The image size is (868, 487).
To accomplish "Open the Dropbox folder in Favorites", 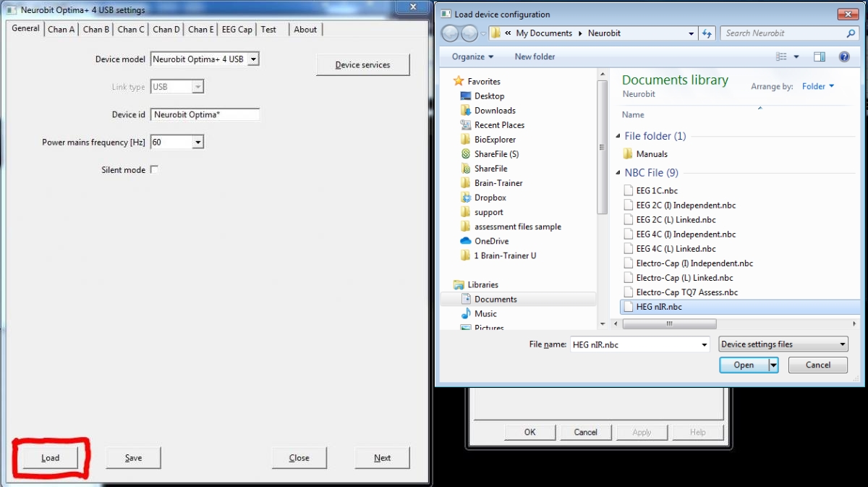I will pos(490,198).
